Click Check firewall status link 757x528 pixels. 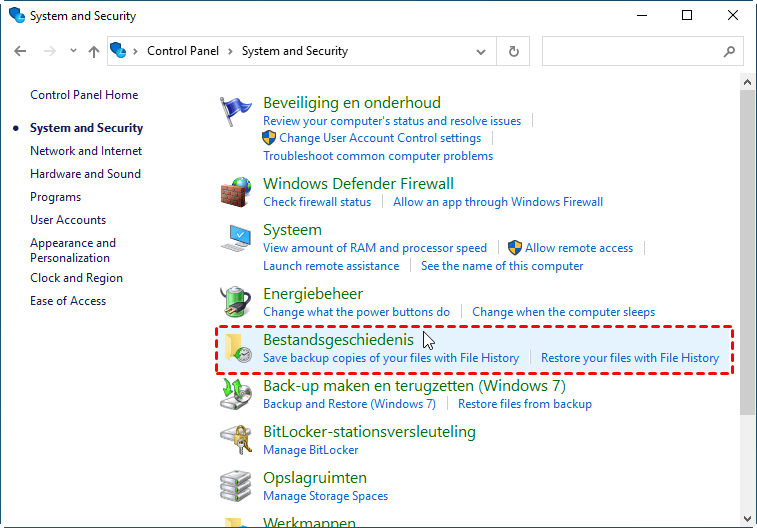click(x=317, y=202)
